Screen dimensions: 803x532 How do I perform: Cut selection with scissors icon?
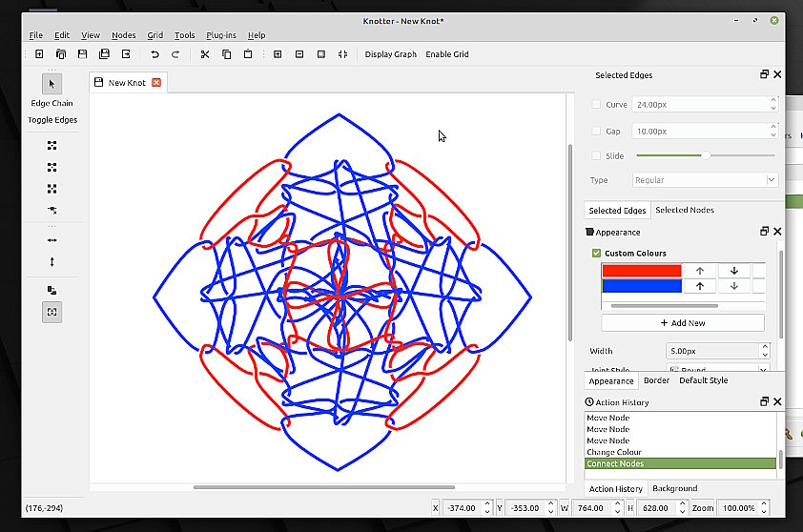(x=205, y=53)
